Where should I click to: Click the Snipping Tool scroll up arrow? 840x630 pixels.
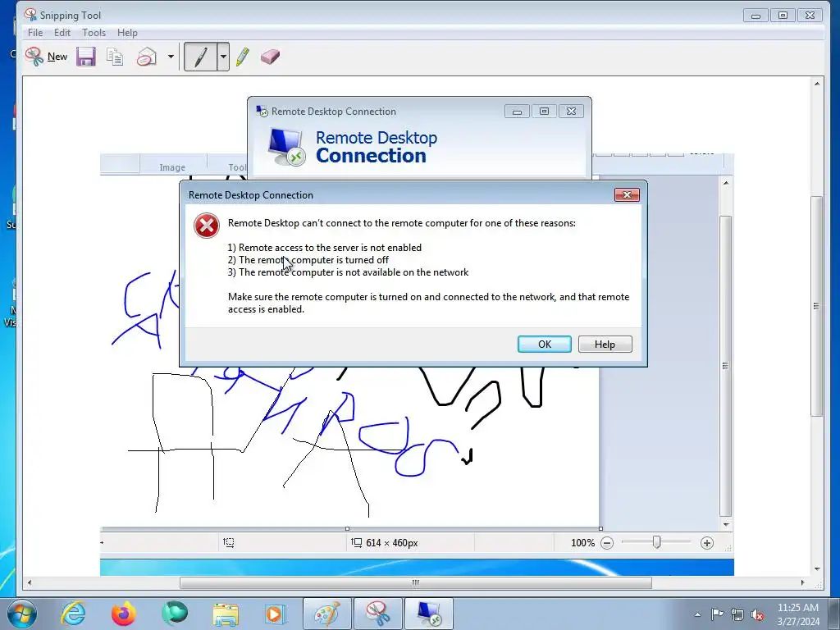[816, 84]
